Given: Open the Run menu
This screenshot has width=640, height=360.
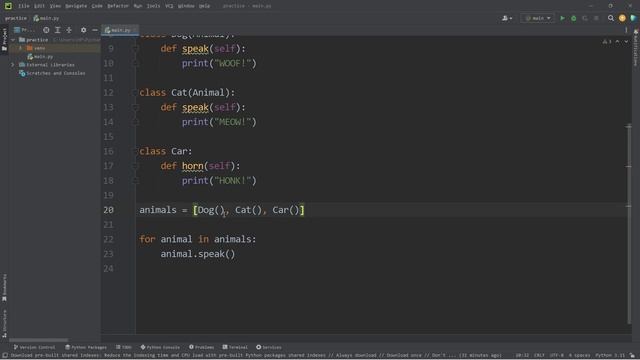Looking at the screenshot, I should (x=138, y=6).
